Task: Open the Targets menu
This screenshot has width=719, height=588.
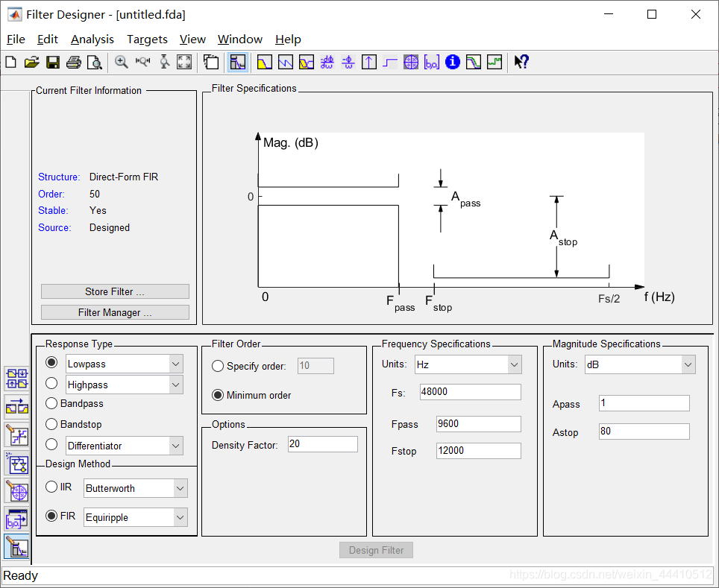Action: pos(147,39)
